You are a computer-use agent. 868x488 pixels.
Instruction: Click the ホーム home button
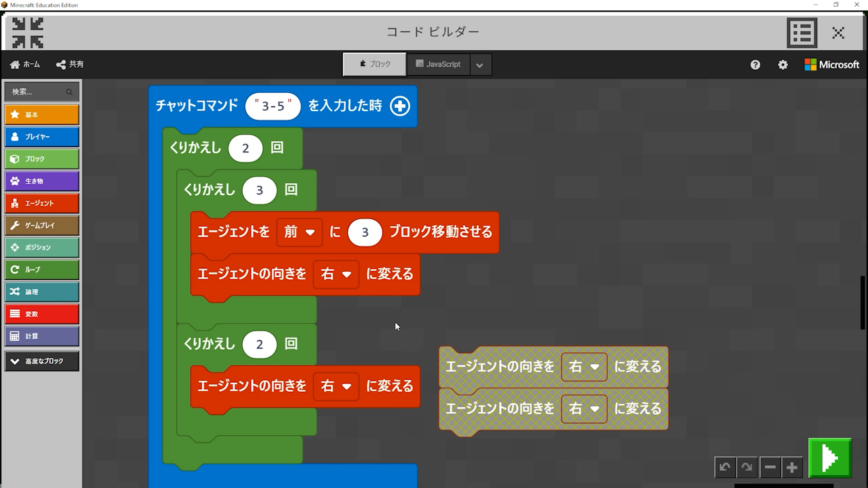click(x=25, y=64)
